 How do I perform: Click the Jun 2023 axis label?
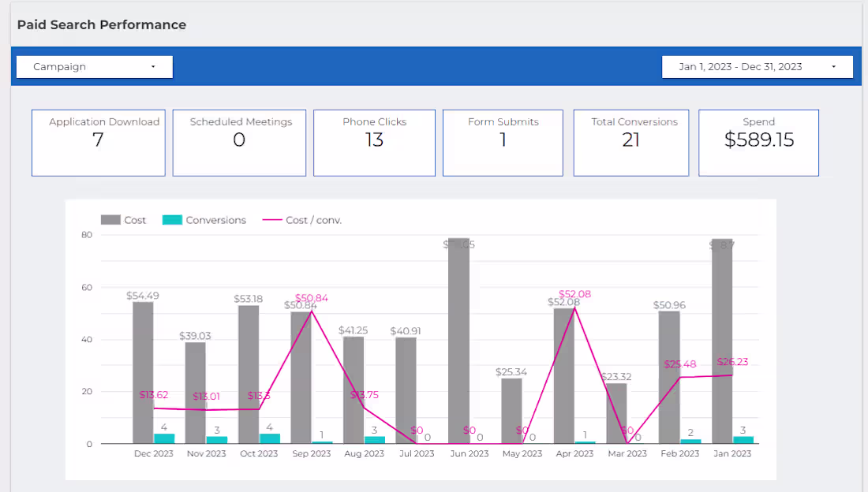point(469,453)
